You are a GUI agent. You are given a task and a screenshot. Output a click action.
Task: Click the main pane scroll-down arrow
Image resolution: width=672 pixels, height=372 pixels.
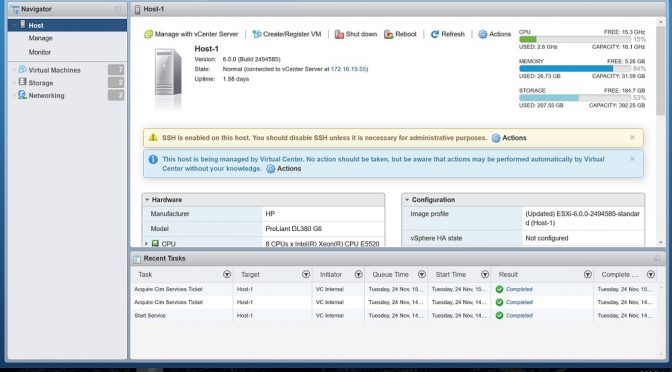click(x=660, y=242)
